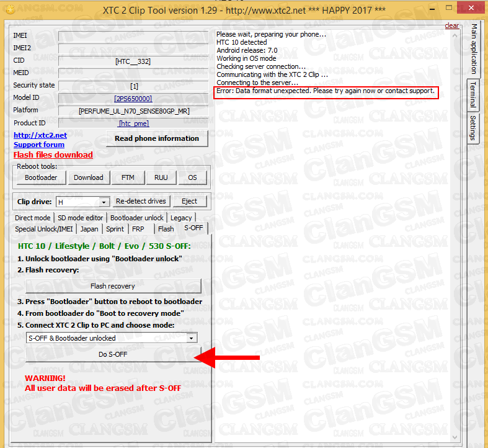The height and width of the screenshot is (448, 488).
Task: Reboot phone to Bootloader
Action: pos(41,177)
